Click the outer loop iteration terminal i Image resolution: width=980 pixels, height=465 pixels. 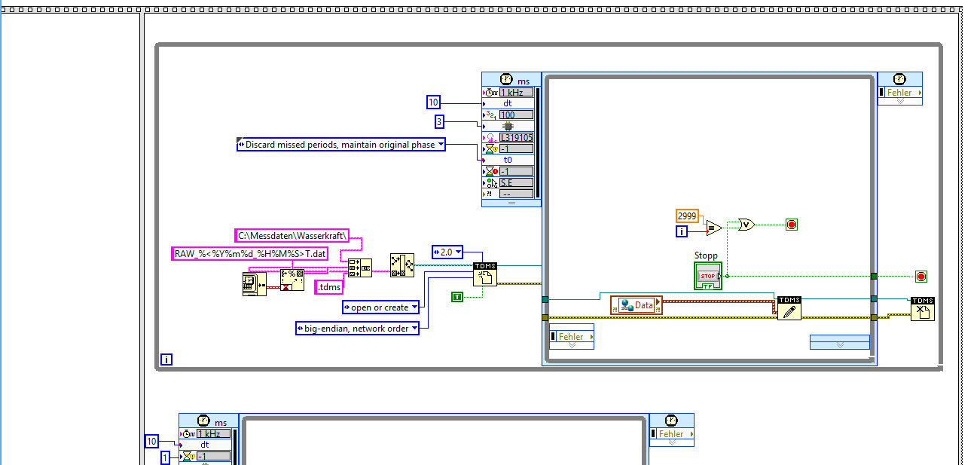(x=166, y=359)
